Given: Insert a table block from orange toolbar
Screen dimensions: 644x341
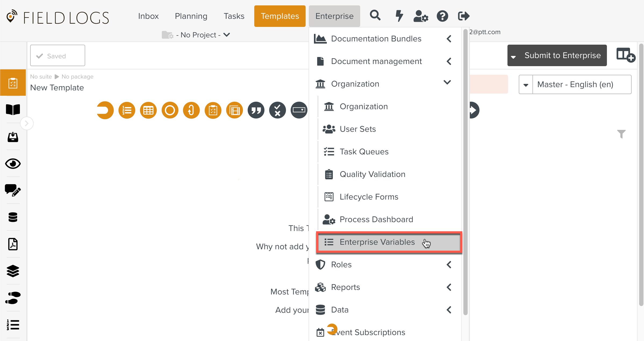Looking at the screenshot, I should pyautogui.click(x=148, y=110).
